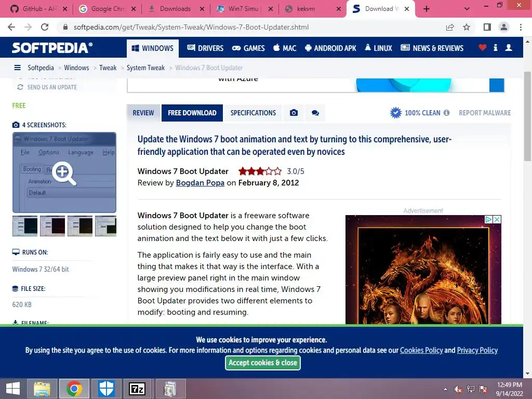The image size is (532, 399).
Task: Go back using the browser back arrow
Action: click(x=11, y=27)
